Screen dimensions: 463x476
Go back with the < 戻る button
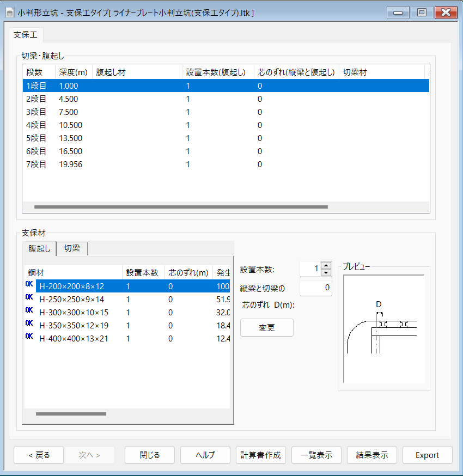(39, 455)
